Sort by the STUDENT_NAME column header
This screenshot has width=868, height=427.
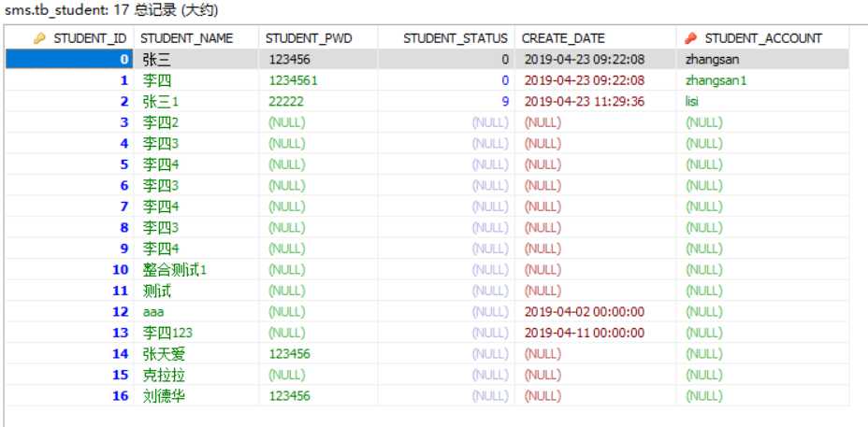[x=186, y=38]
